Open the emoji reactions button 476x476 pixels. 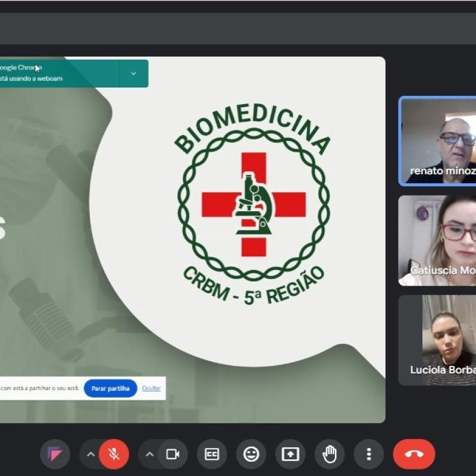click(x=251, y=455)
